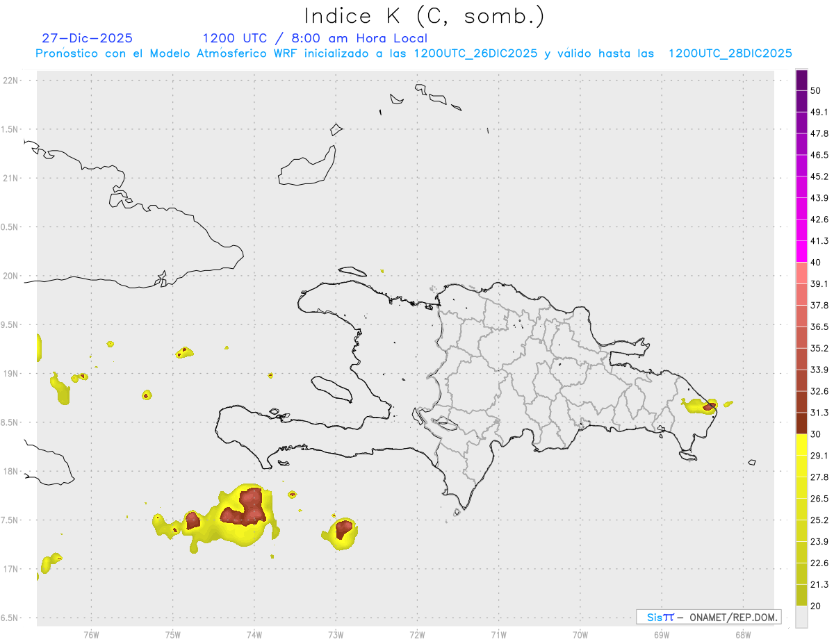
Task: Click the '20N' latitude label
Action: [x=12, y=276]
